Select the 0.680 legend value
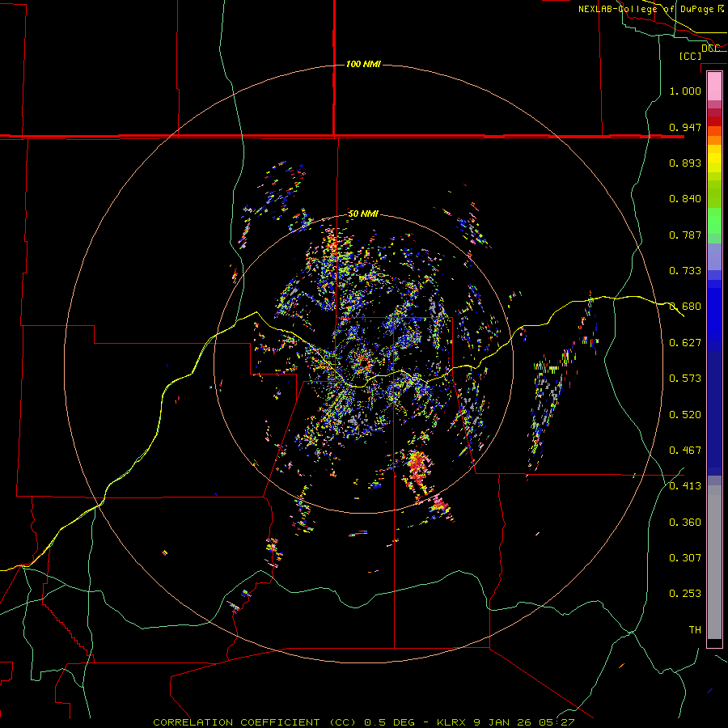This screenshot has height=728, width=728. [685, 307]
